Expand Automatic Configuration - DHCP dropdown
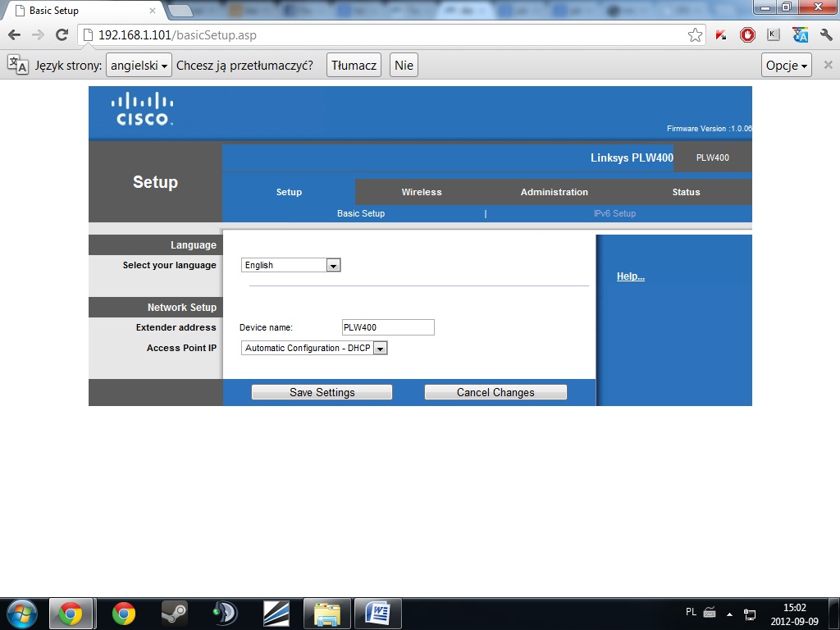The width and height of the screenshot is (840, 630). [314, 348]
